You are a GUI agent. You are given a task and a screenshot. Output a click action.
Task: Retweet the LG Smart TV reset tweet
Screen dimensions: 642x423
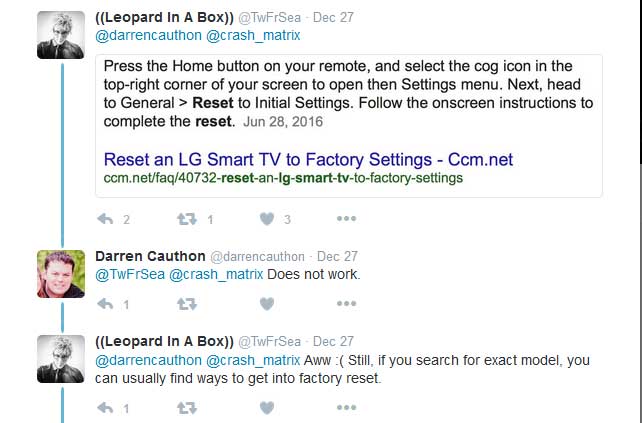(x=186, y=219)
